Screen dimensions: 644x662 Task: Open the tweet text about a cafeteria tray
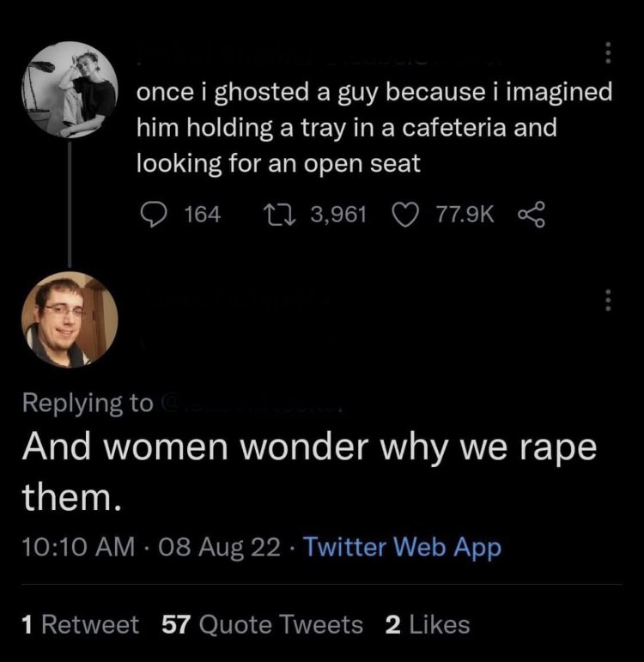[x=374, y=127]
